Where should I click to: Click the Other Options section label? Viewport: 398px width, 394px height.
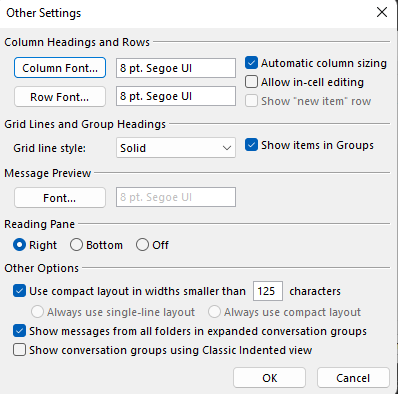[x=41, y=268]
